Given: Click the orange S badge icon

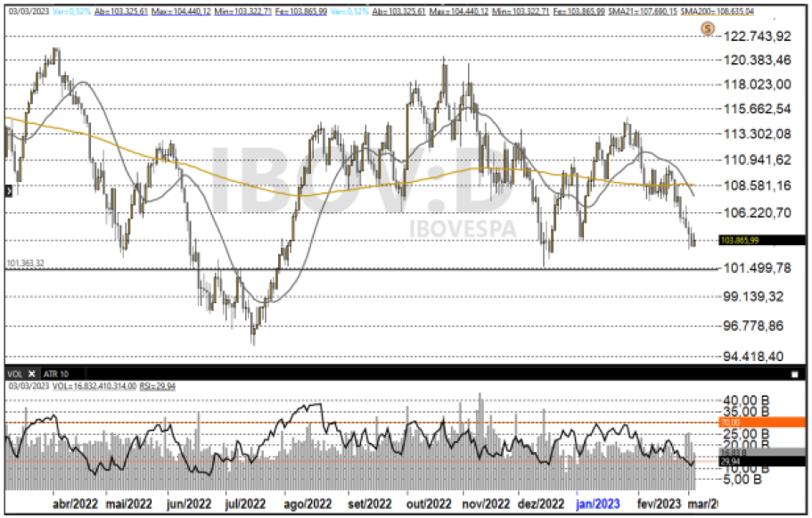Looking at the screenshot, I should click(709, 29).
